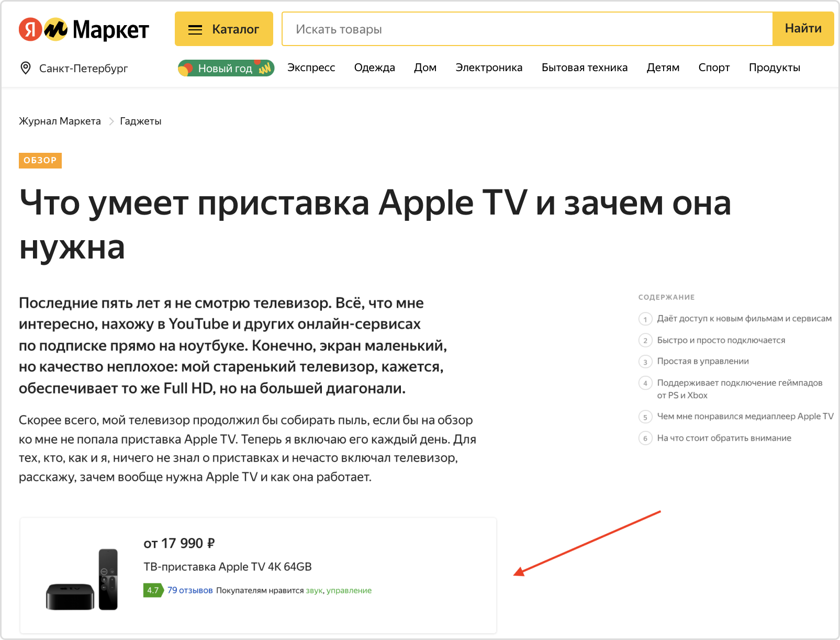The height and width of the screenshot is (640, 840).
Task: Open the Yandex Market logo homepage
Action: (84, 29)
